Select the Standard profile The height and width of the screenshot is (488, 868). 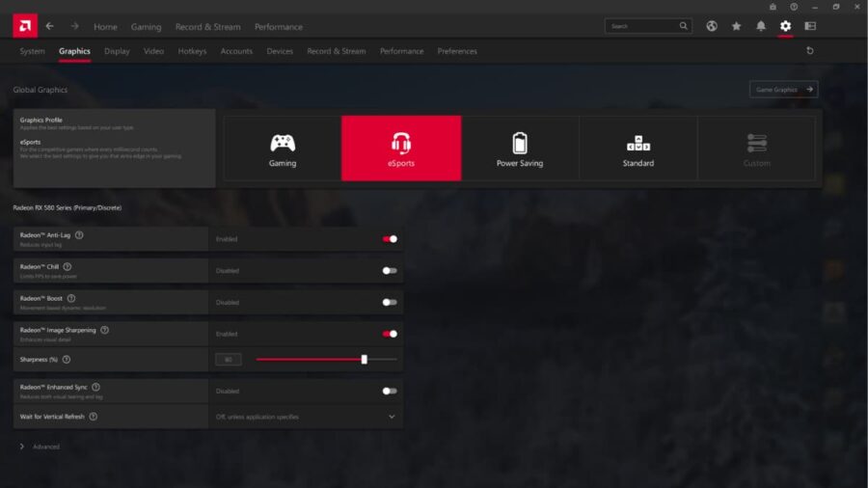[x=638, y=149]
